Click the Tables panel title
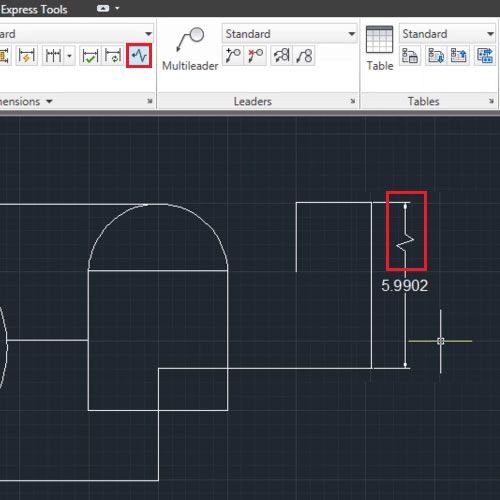Screen dimensions: 500x500 click(424, 101)
